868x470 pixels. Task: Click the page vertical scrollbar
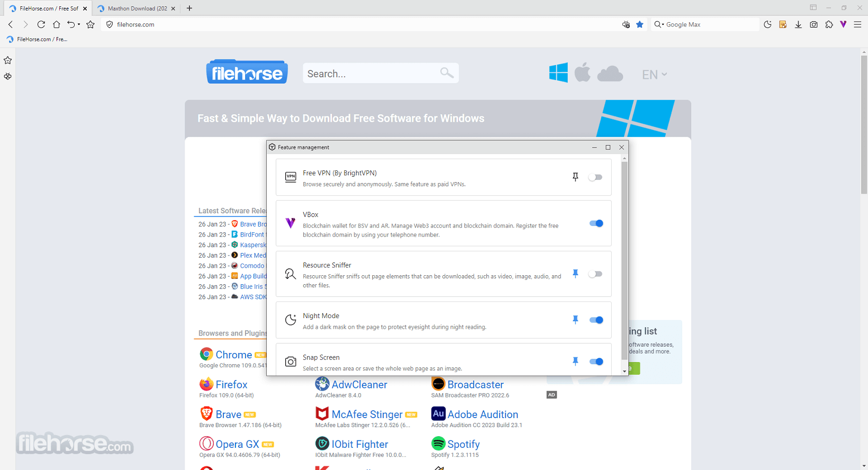864,124
